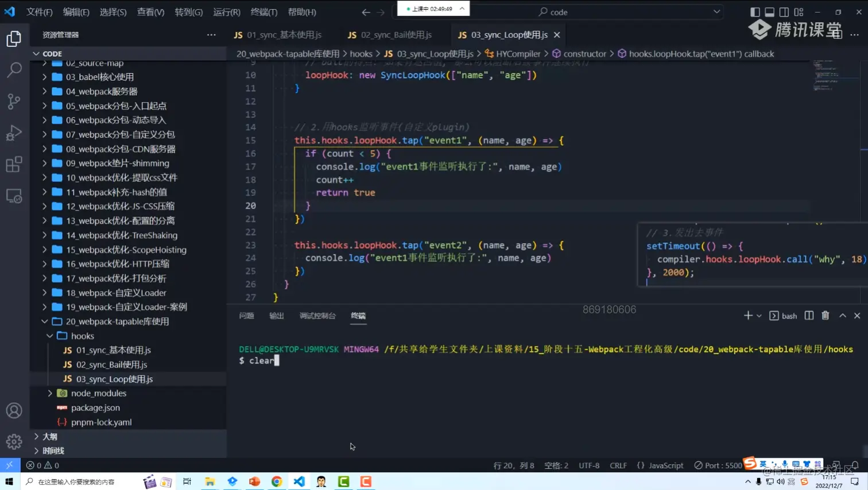Change line ending via CRLF

click(x=618, y=465)
